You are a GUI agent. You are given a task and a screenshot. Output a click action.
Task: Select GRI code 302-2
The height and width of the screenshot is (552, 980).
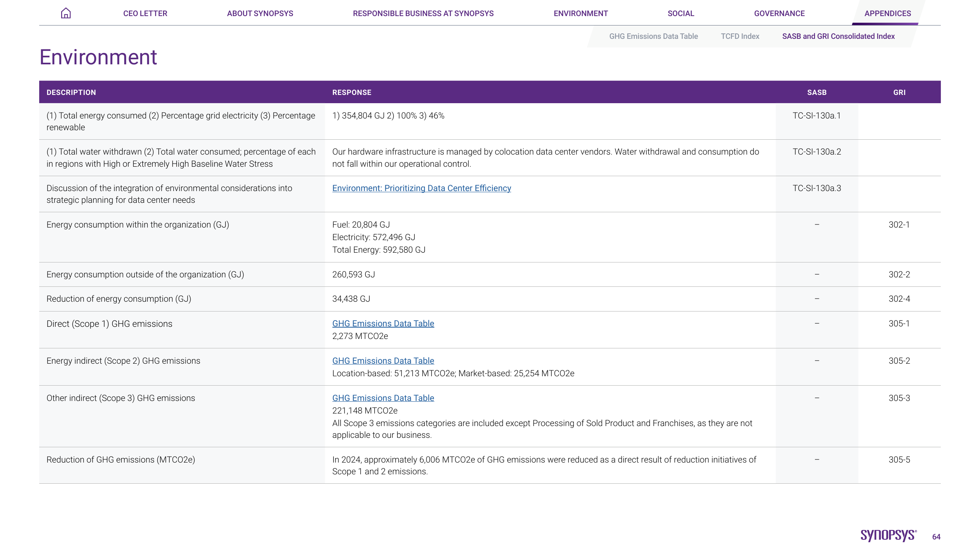click(899, 275)
